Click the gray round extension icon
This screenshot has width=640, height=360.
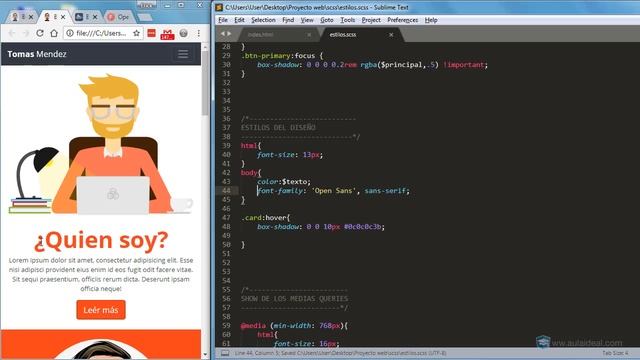pyautogui.click(x=184, y=33)
